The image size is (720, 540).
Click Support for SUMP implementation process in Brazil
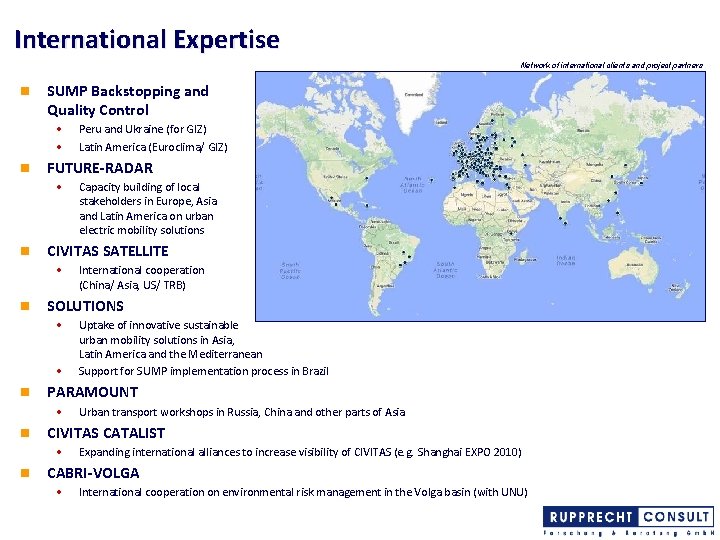pos(203,371)
